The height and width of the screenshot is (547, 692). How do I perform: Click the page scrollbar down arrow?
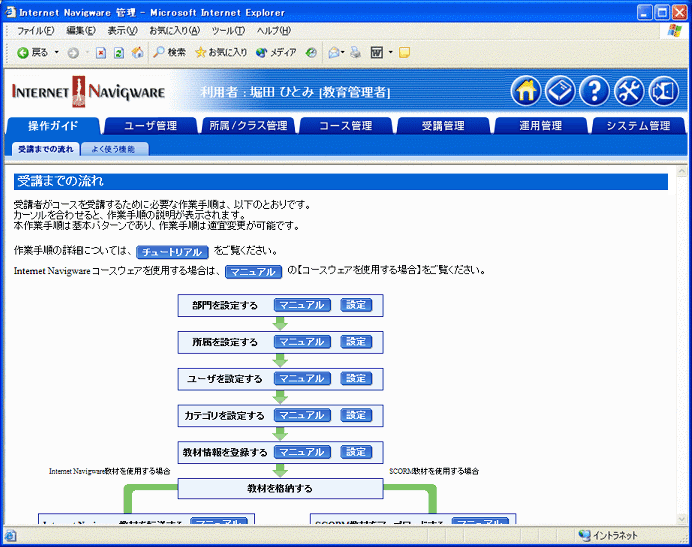682,519
